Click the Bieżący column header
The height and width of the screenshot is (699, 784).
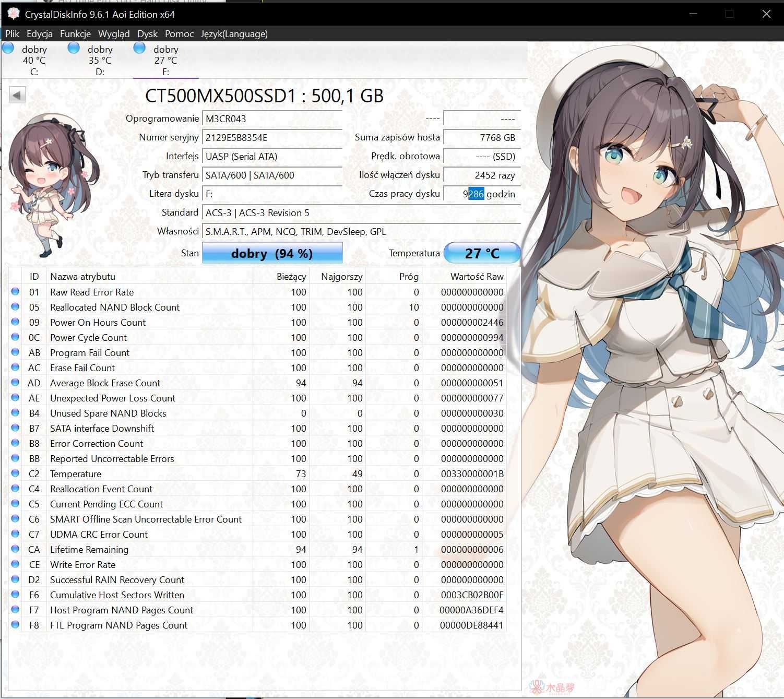[281, 276]
